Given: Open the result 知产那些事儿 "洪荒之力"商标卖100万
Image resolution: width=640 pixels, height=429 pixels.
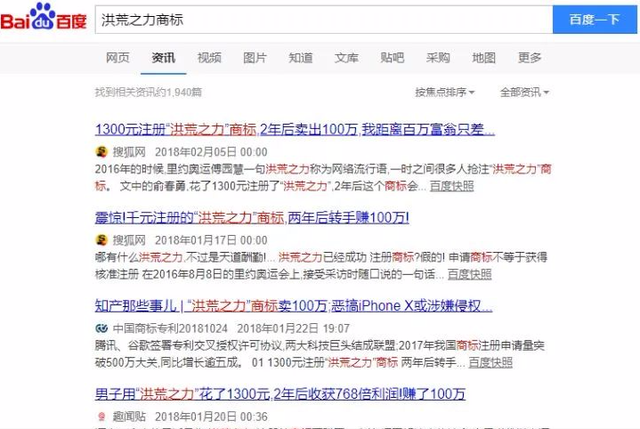Looking at the screenshot, I should click(x=293, y=306).
